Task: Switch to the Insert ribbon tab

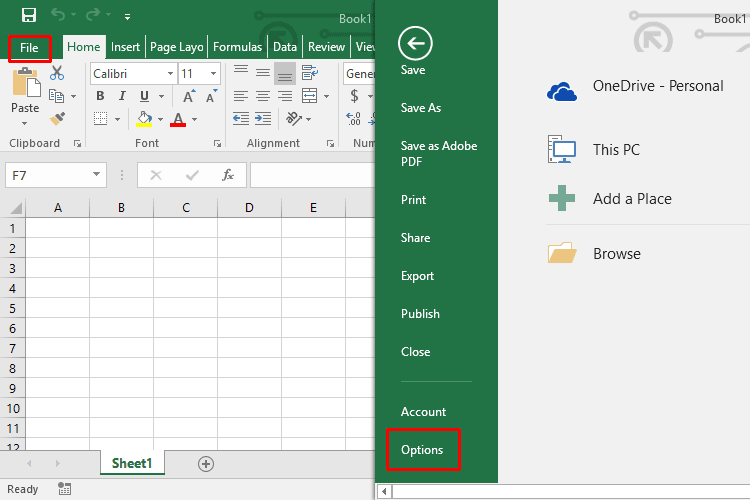Action: (125, 47)
